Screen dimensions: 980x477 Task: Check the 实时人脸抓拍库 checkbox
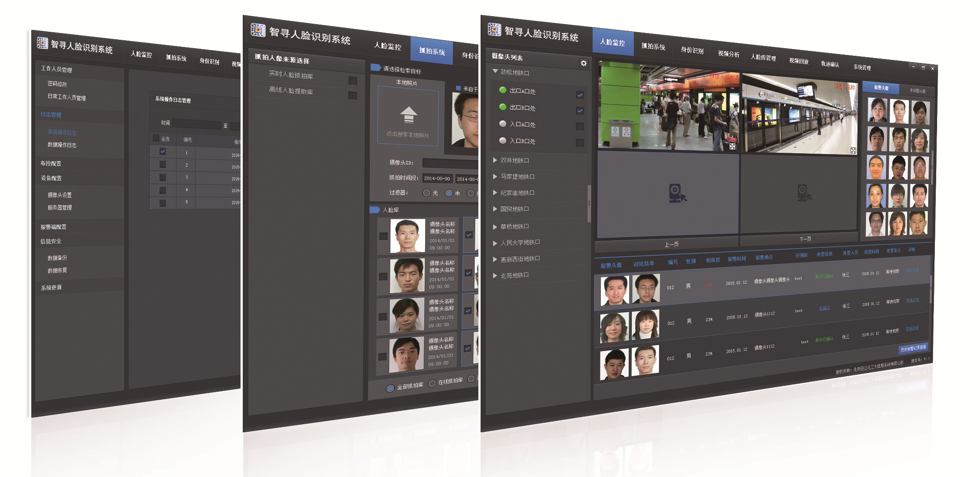[353, 80]
